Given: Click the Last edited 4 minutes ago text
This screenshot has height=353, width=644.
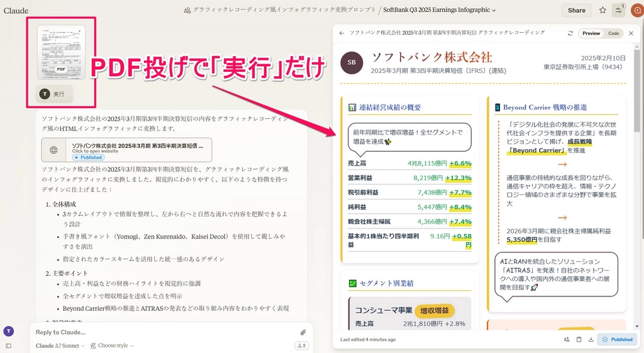Looking at the screenshot, I should click(367, 339).
